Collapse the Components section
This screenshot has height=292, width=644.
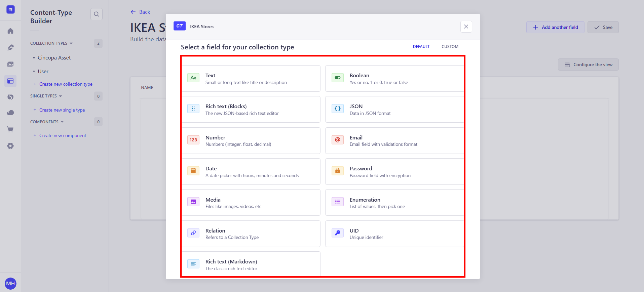click(47, 122)
